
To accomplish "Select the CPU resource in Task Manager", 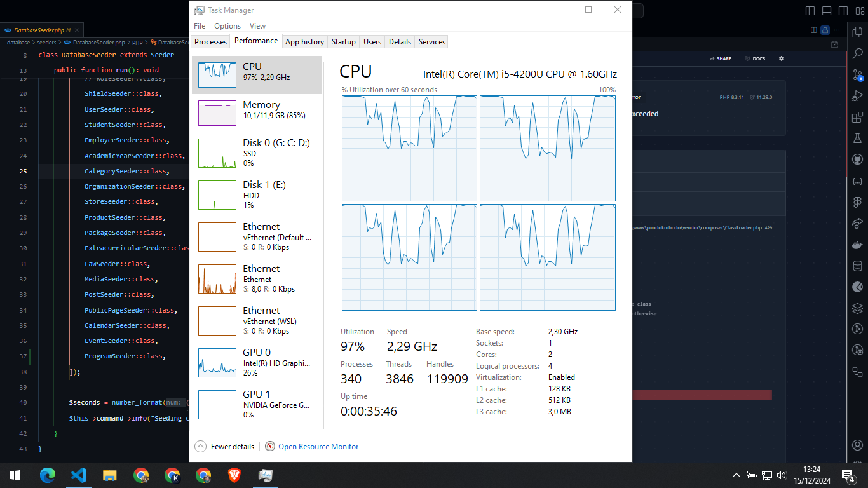I will click(x=257, y=75).
